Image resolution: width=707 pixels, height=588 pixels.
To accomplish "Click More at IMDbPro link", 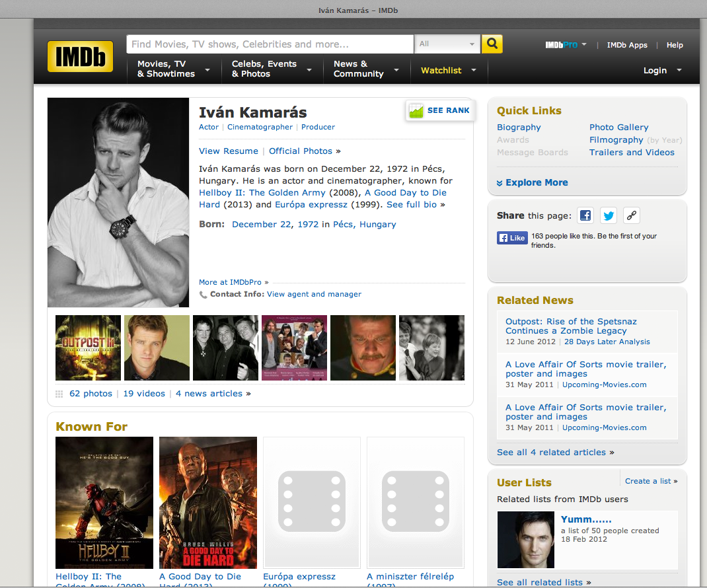I will 230,282.
